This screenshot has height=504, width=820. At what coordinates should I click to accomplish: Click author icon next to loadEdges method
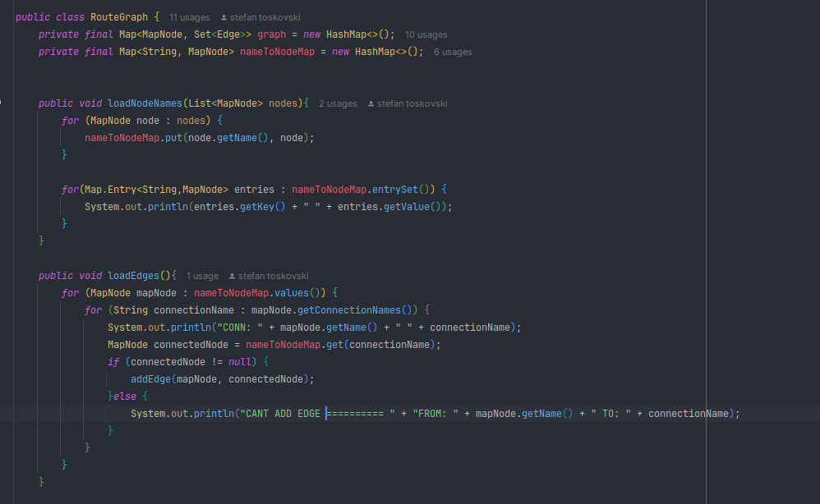233,277
